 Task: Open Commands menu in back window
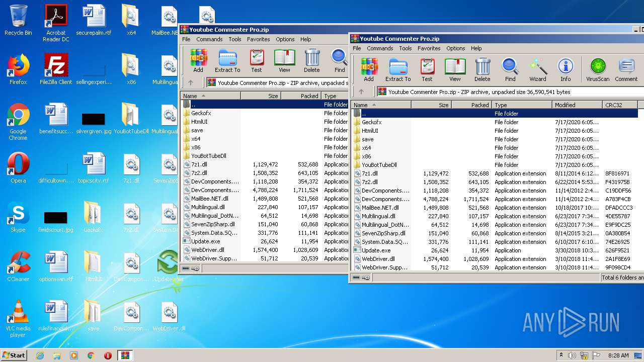tap(209, 39)
